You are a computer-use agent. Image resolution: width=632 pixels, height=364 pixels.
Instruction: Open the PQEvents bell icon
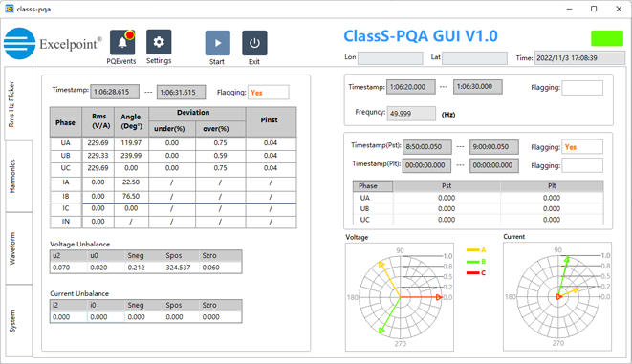point(122,42)
